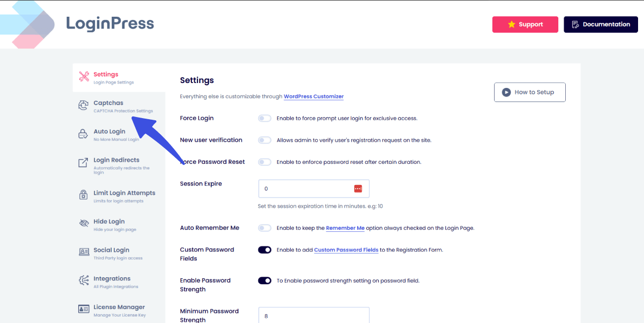
Task: Click the play icon in How to Setup
Action: (x=506, y=92)
